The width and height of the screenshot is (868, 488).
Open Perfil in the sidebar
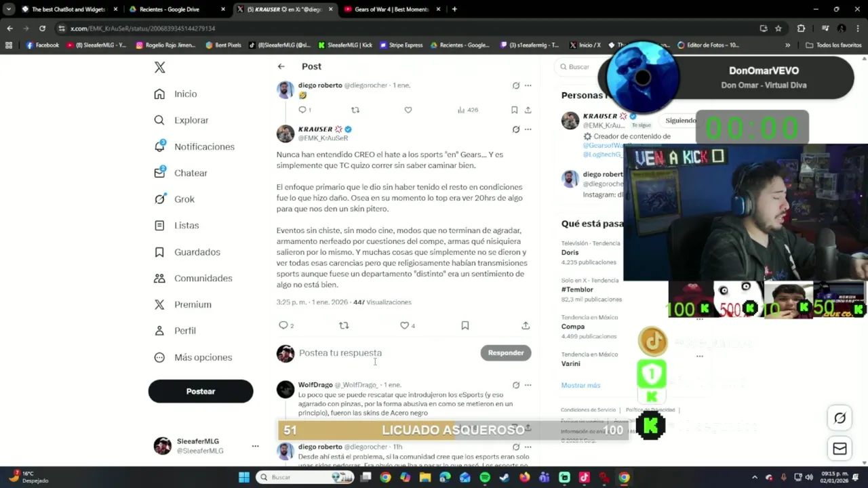175,331
